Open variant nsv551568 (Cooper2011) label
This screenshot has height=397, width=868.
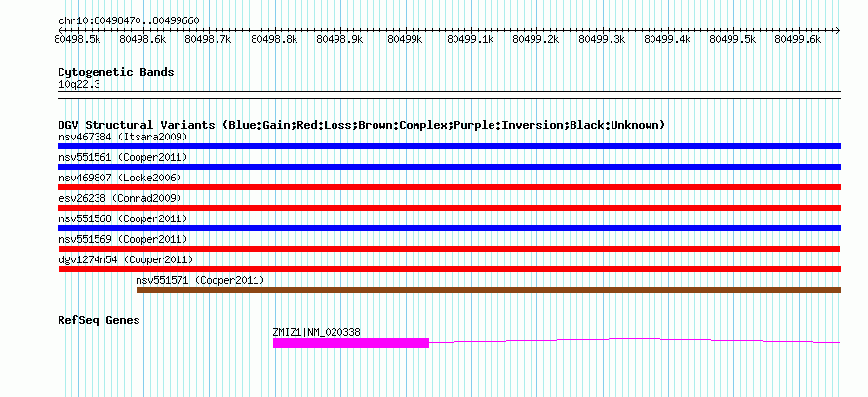[x=123, y=218]
